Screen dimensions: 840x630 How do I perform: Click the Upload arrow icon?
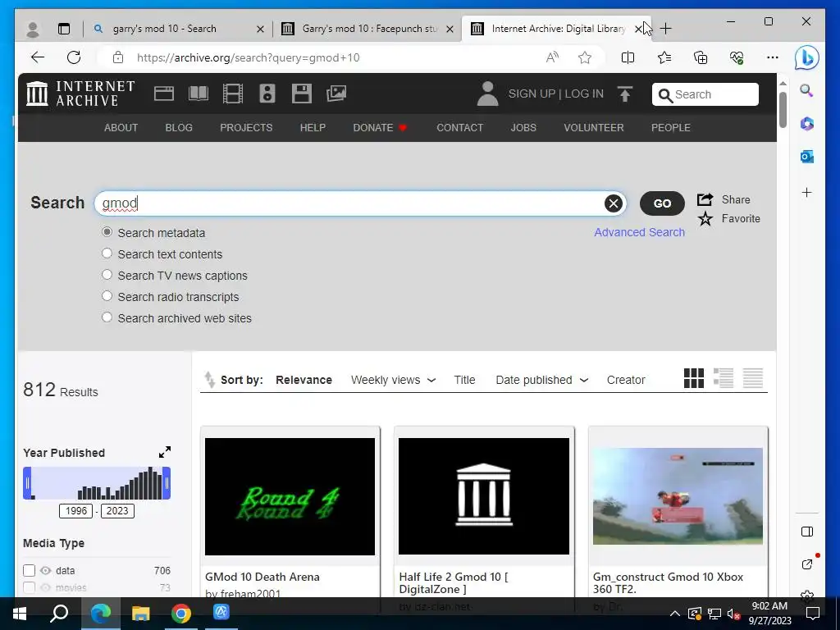[624, 94]
